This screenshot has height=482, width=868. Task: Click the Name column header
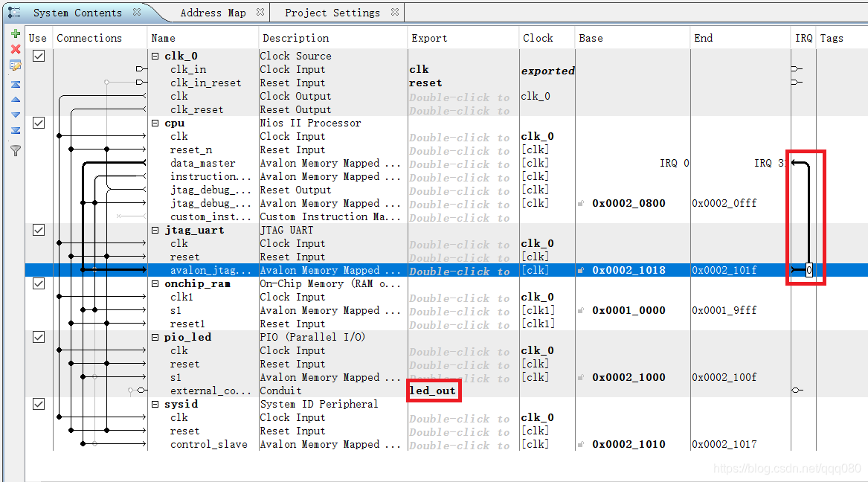[x=202, y=38]
